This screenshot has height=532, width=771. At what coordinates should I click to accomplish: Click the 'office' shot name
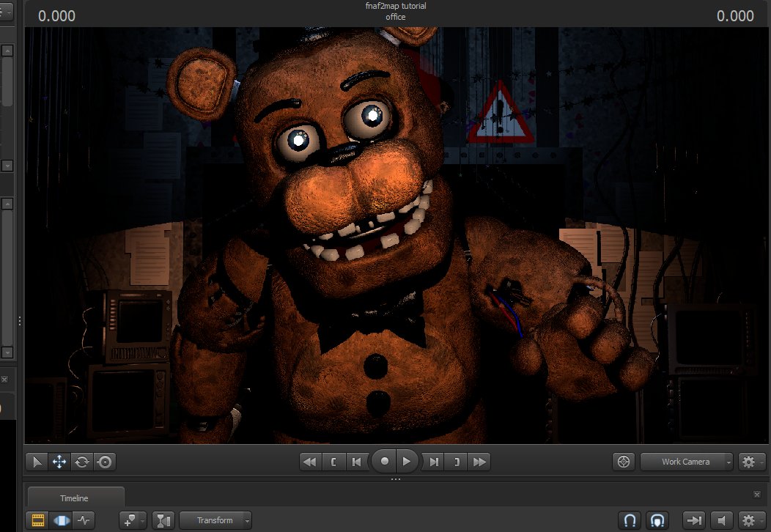point(396,17)
